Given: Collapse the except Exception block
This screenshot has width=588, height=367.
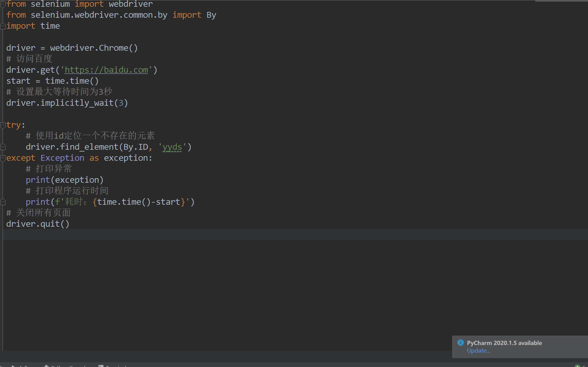Looking at the screenshot, I should (3, 158).
